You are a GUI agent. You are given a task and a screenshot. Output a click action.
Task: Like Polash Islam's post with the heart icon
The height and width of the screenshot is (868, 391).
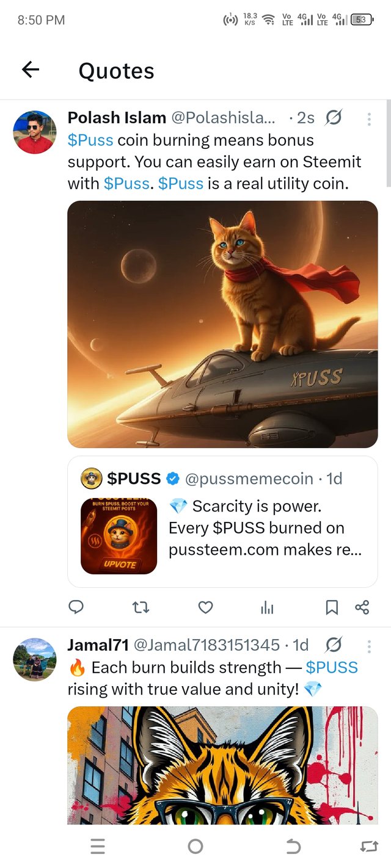pyautogui.click(x=205, y=607)
